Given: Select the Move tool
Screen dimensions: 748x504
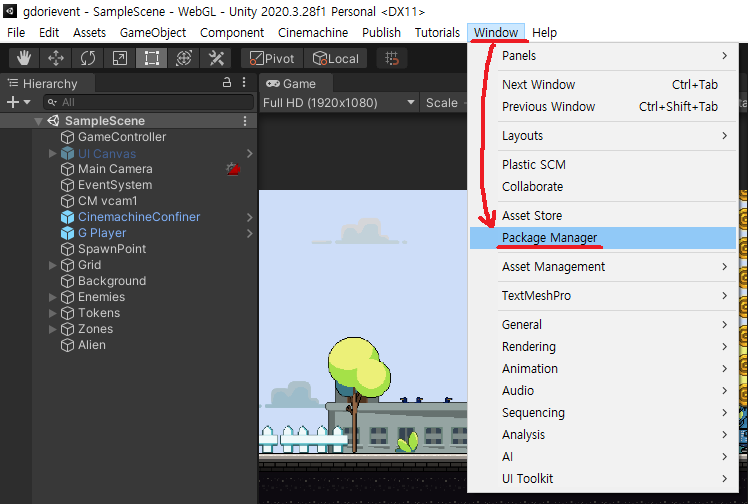Looking at the screenshot, I should tap(56, 58).
